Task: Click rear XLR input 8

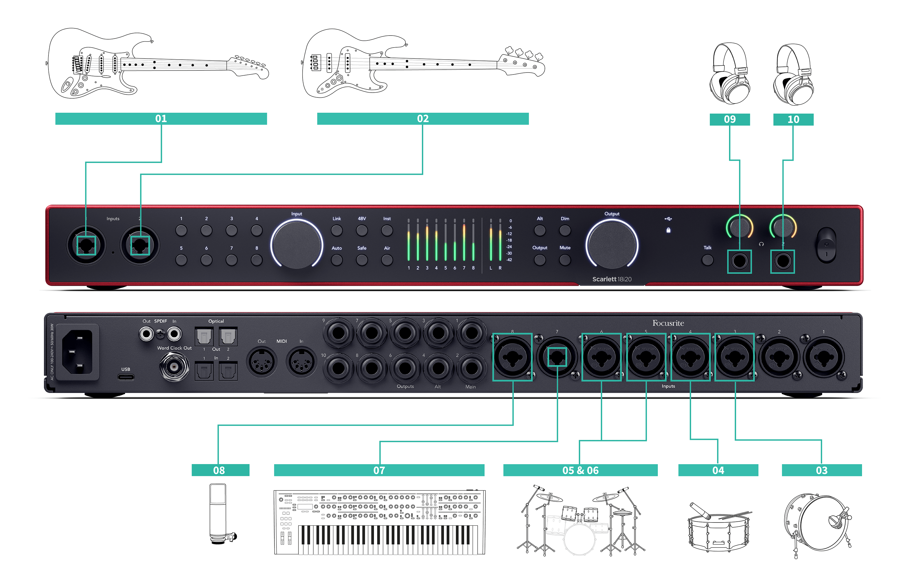Action: coord(513,357)
